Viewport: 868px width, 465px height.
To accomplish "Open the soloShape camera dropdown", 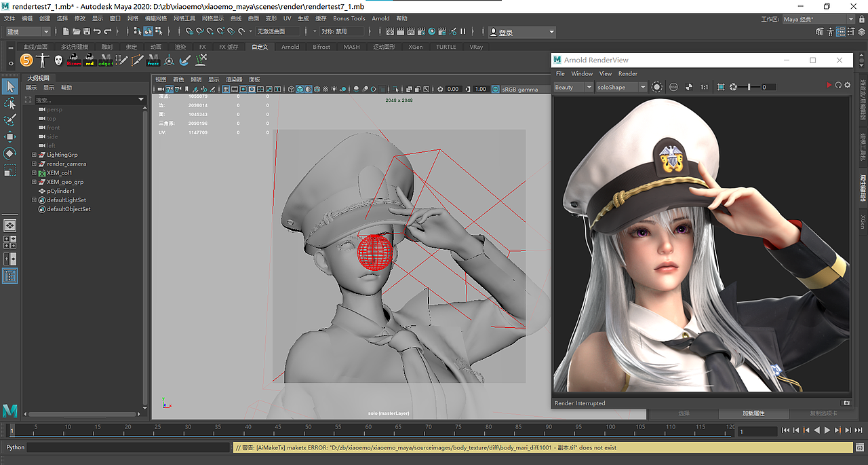I will coord(621,87).
